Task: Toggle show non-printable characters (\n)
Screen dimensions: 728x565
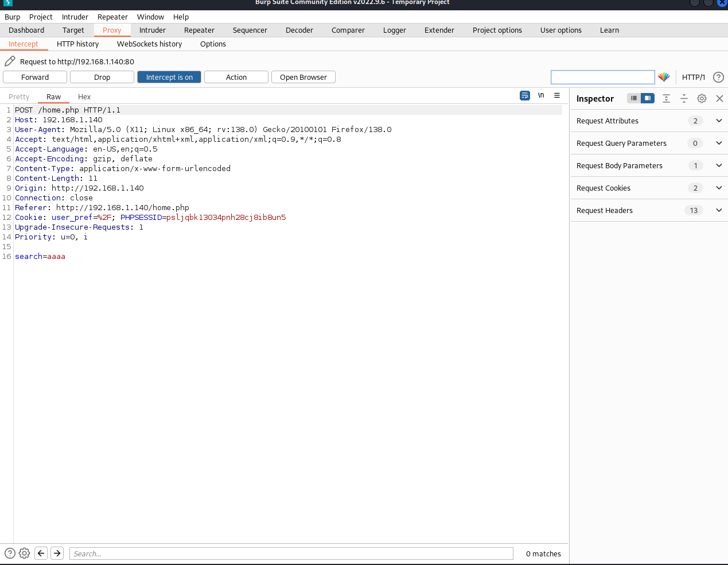Action: (x=541, y=96)
